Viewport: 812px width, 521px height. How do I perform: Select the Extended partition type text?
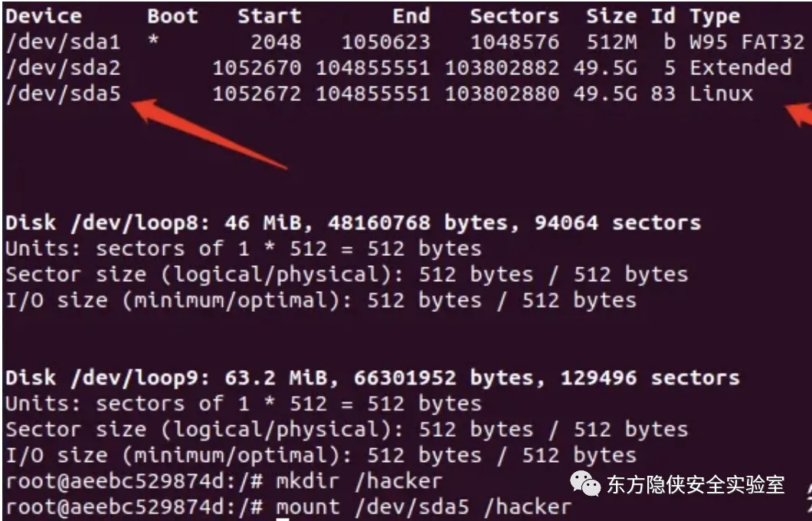pos(740,68)
